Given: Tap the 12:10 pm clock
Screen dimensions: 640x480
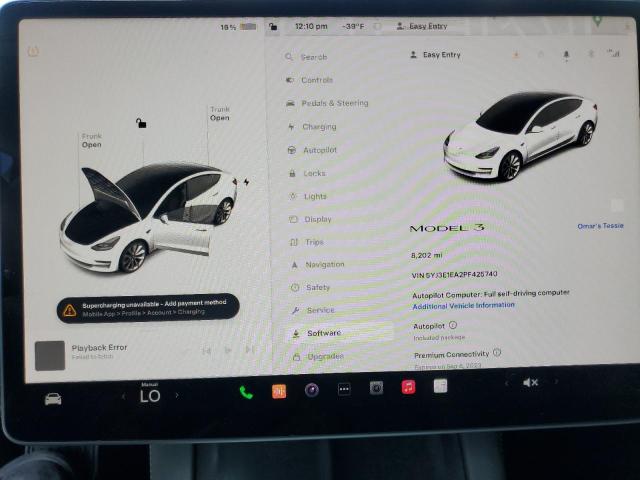Looking at the screenshot, I should [311, 27].
